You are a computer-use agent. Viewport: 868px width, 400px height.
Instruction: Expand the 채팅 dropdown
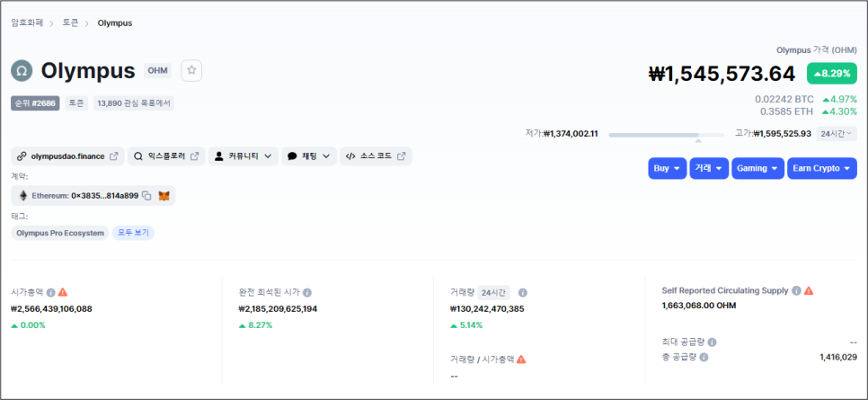click(308, 156)
